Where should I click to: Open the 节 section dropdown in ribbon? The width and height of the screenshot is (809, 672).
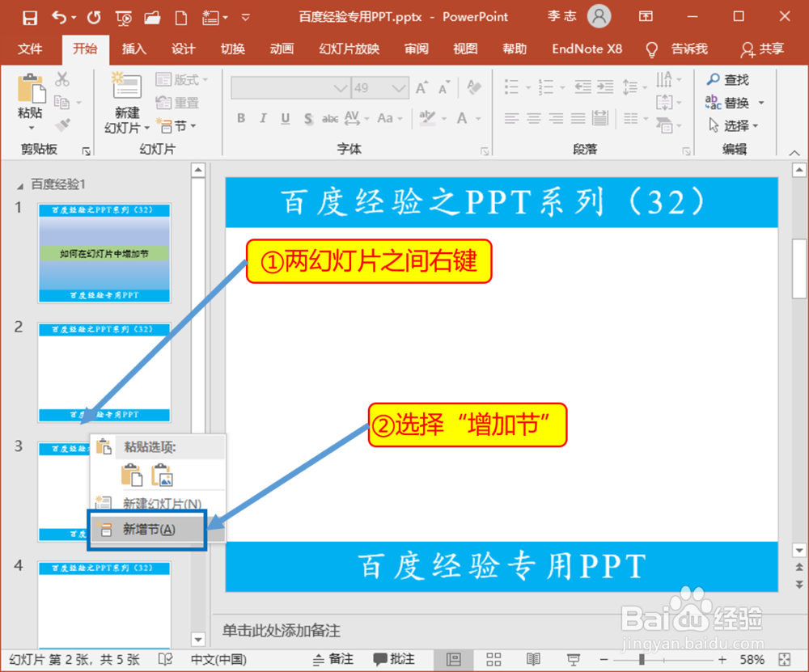pos(177,125)
